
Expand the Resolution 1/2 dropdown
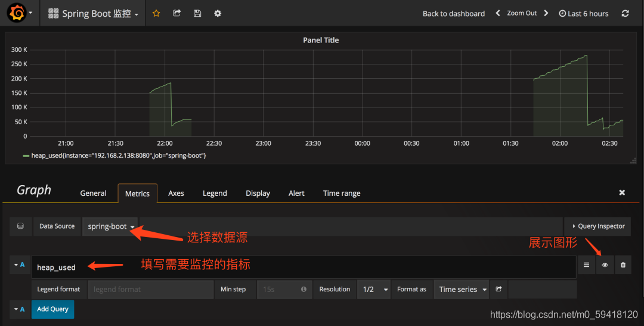point(375,289)
